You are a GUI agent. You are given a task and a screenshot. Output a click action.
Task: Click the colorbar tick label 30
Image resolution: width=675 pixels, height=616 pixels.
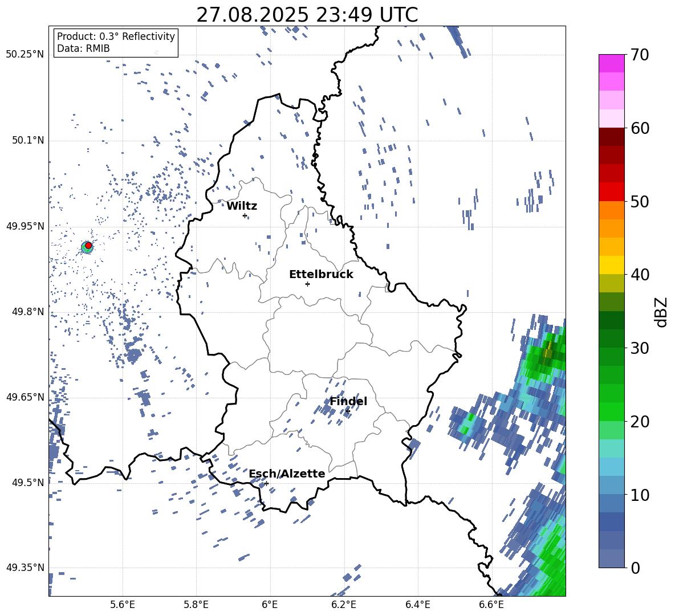pyautogui.click(x=639, y=348)
